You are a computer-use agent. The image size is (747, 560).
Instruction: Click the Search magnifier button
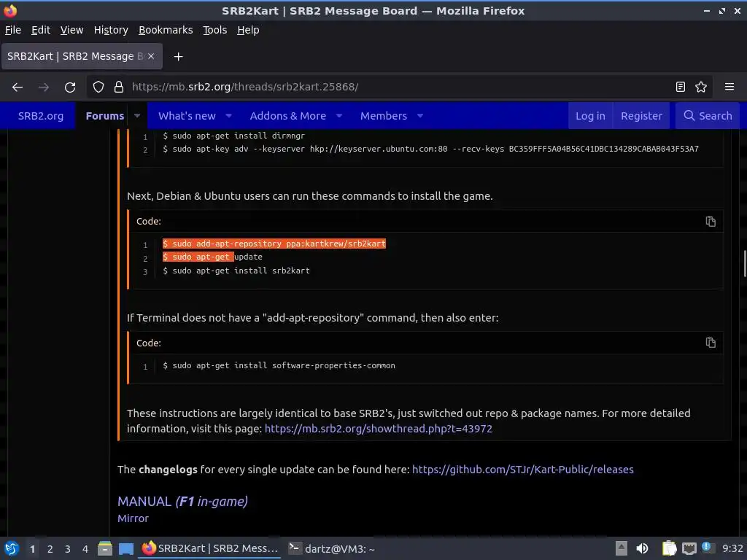708,116
